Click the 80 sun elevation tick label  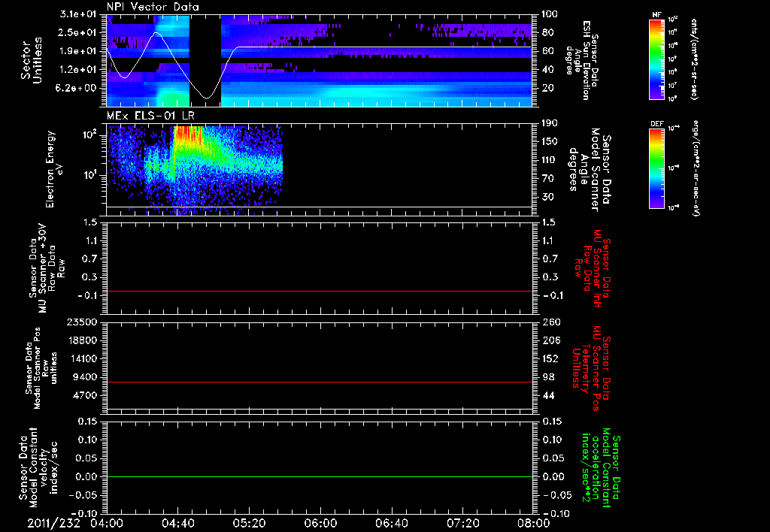(547, 32)
